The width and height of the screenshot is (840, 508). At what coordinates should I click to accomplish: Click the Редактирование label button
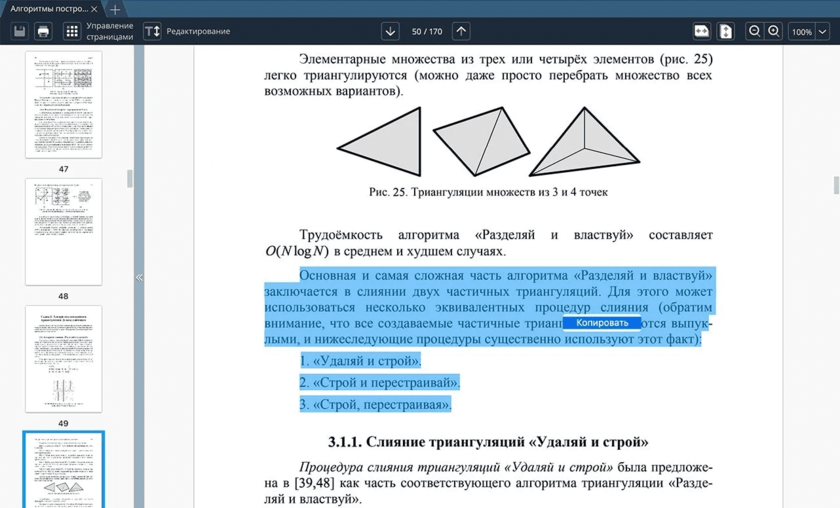click(198, 31)
